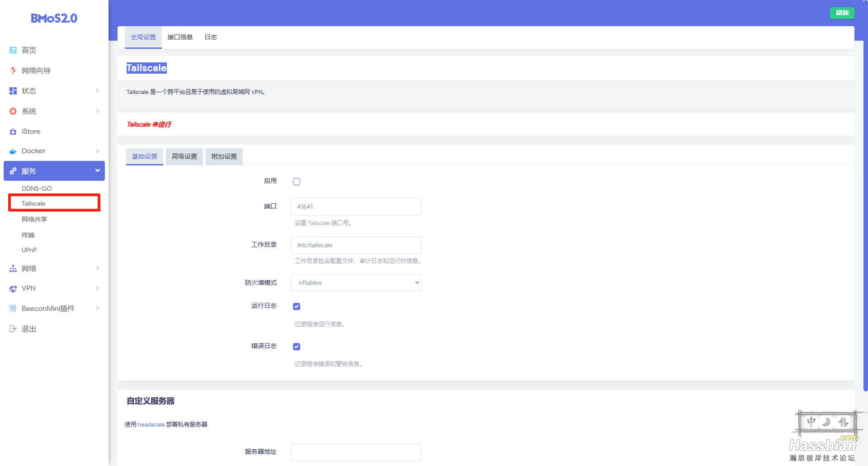Viewport: 868px width, 466px height.
Task: Switch to the 全局设置 tab
Action: coord(143,37)
